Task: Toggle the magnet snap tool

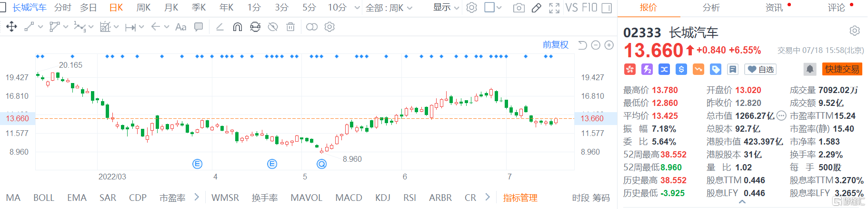Action: click(238, 27)
